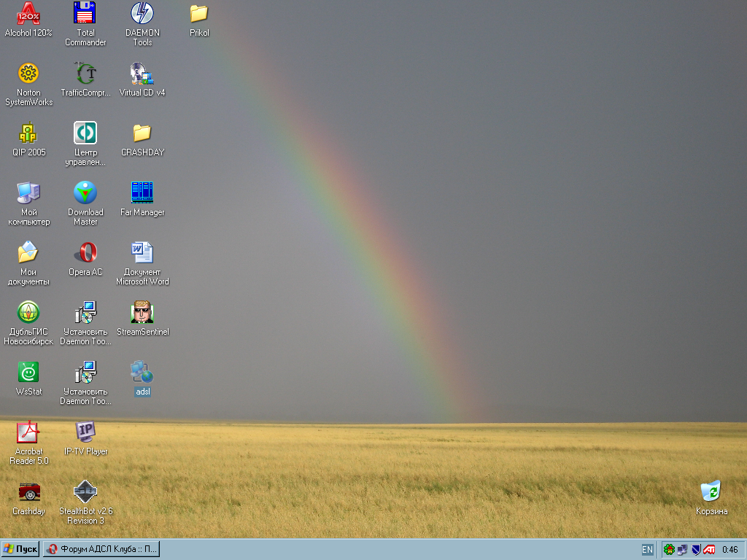Screen dimensions: 747x560
Task: Click the Norton SystemWorks icon
Action: (x=28, y=73)
